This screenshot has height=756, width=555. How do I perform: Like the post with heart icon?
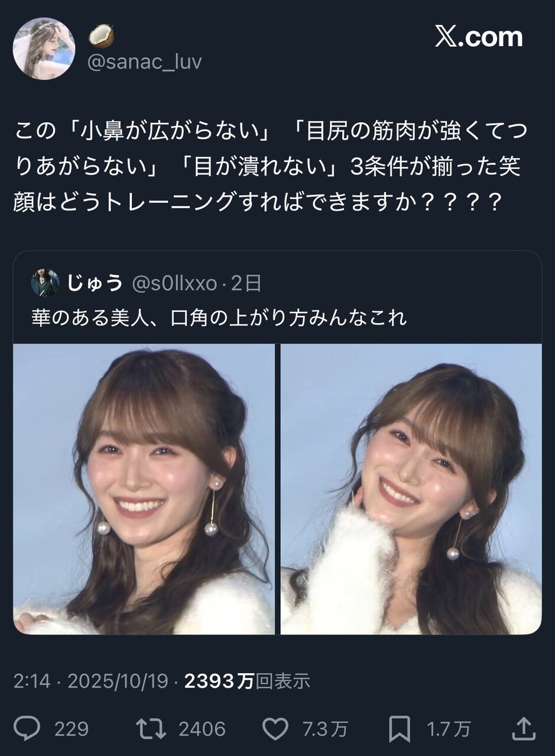(275, 729)
